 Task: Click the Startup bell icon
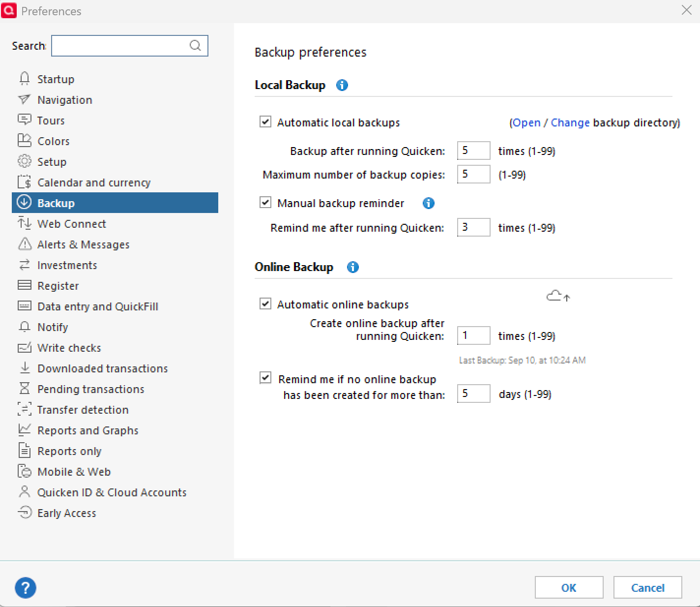point(24,79)
